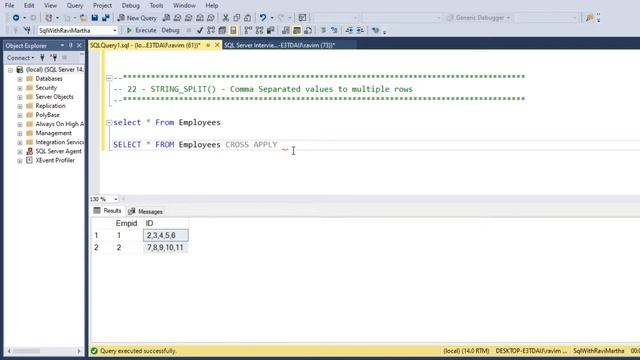Click the Copy icon

pyautogui.click(x=236, y=18)
